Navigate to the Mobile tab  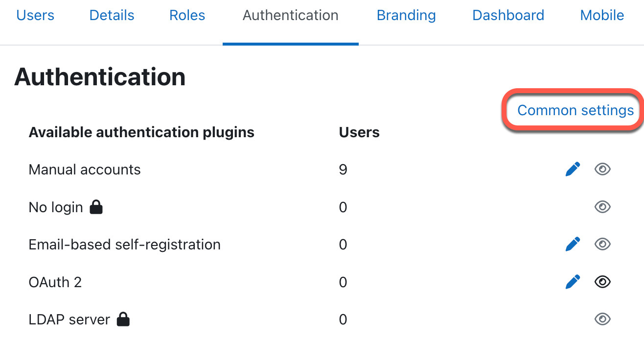tap(602, 16)
